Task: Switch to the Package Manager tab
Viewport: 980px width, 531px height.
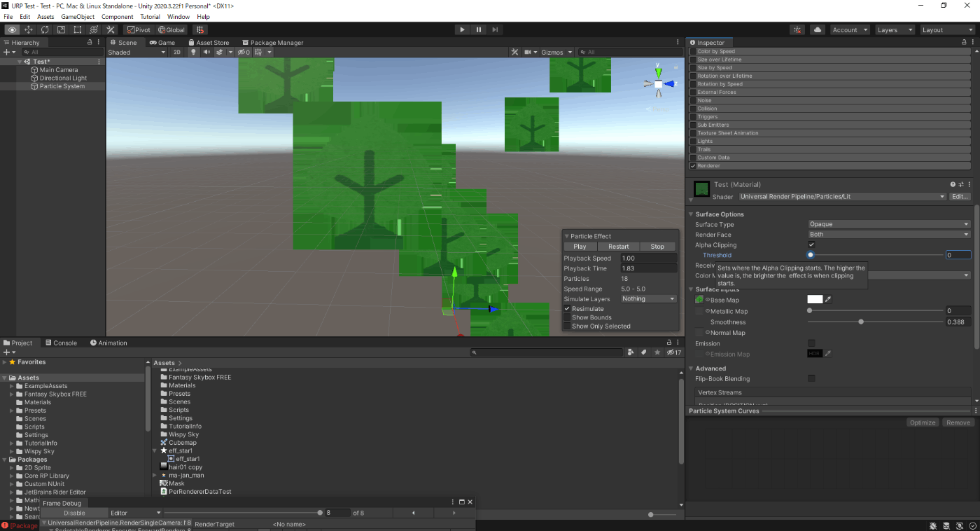Action: [x=272, y=43]
